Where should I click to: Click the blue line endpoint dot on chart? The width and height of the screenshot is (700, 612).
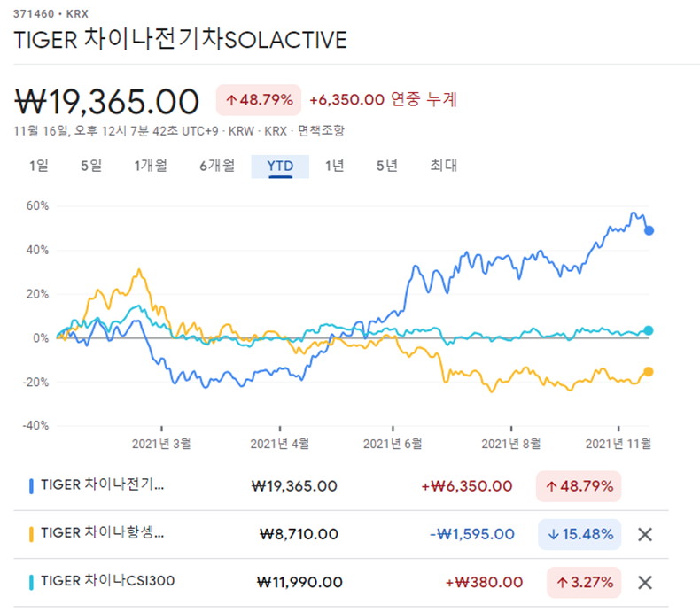pyautogui.click(x=649, y=230)
